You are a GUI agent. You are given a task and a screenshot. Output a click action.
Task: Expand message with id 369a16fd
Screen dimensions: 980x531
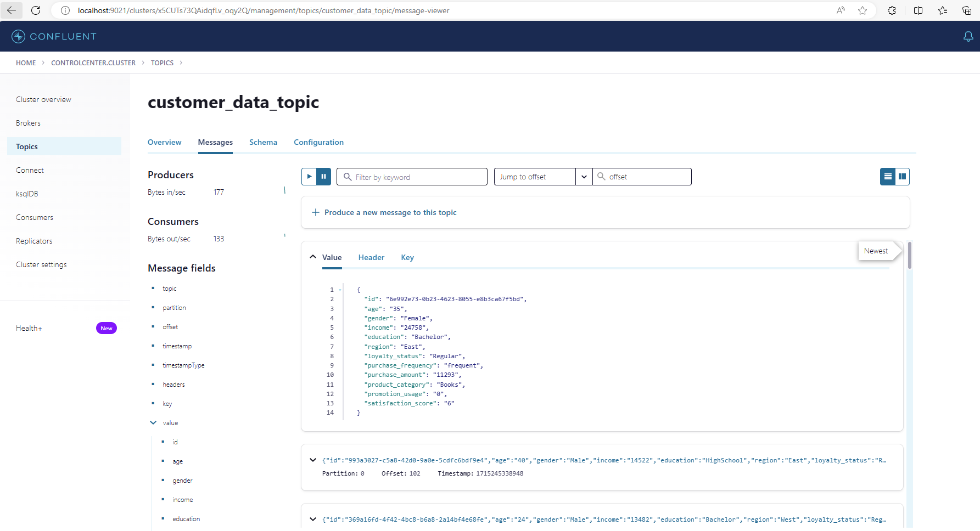tap(313, 519)
